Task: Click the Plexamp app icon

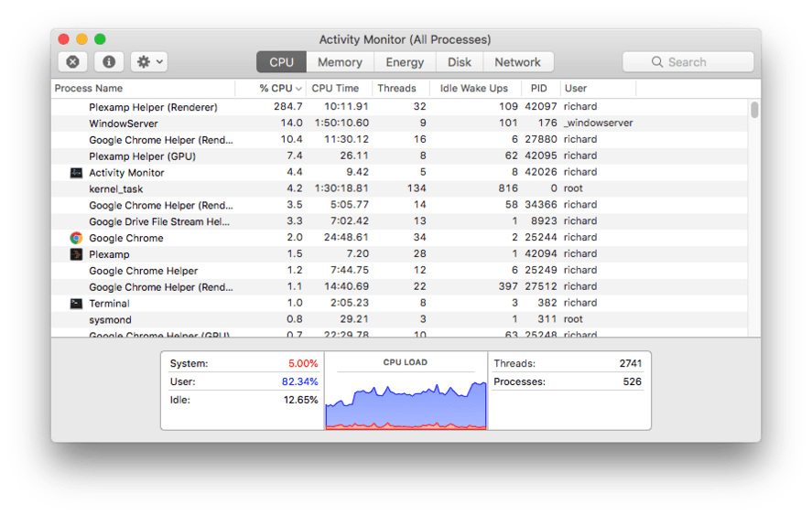Action: (76, 254)
